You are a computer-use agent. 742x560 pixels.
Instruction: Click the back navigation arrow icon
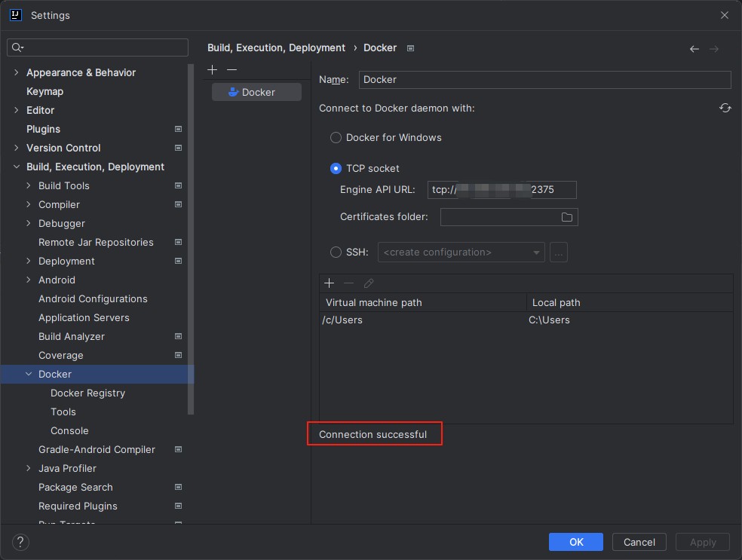[694, 49]
